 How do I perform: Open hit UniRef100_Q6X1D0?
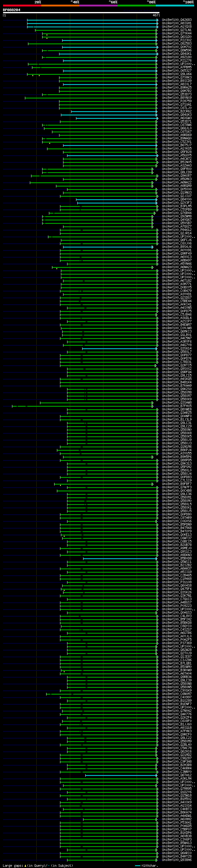click(177, 37)
